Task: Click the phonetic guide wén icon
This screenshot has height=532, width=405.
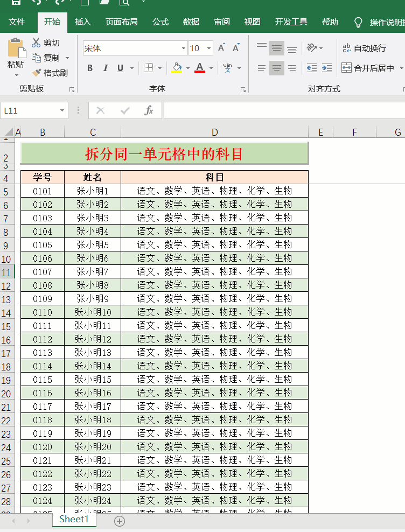Action: [227, 68]
